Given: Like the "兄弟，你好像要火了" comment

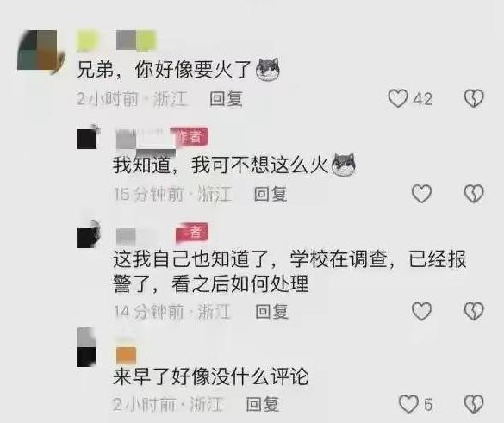Looking at the screenshot, I should click(398, 98).
